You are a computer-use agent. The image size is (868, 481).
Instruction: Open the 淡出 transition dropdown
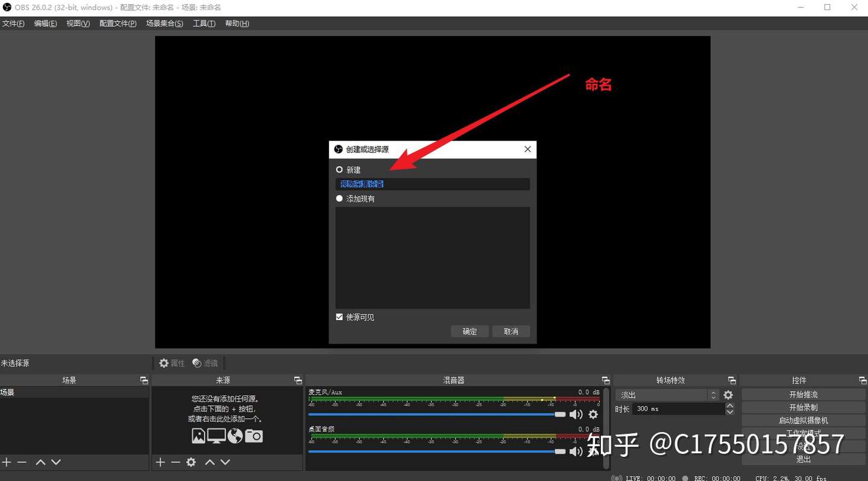tap(667, 395)
